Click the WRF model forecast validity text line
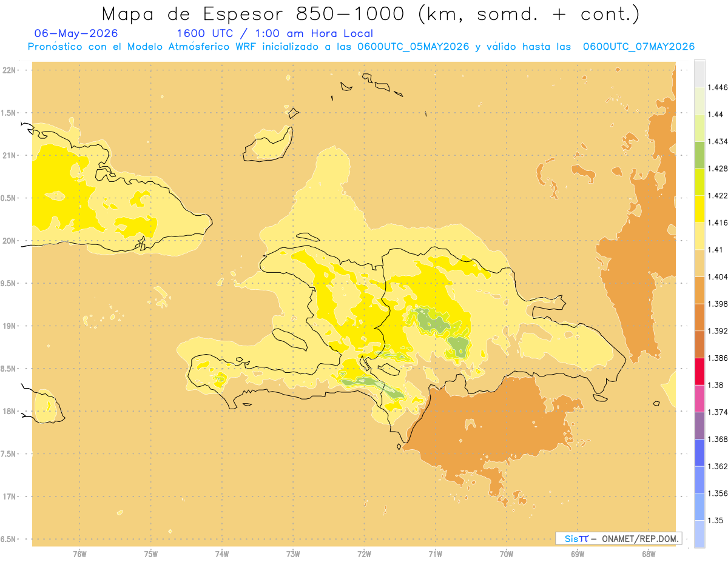The width and height of the screenshot is (728, 562). (362, 47)
